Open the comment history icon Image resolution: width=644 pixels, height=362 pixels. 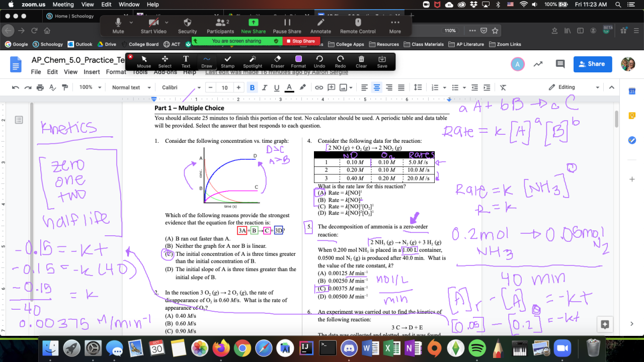click(x=560, y=64)
